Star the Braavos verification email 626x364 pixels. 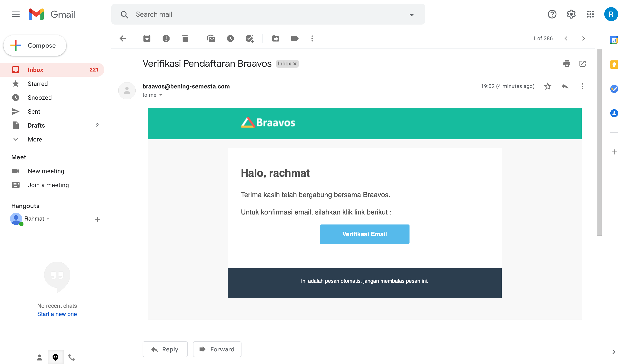tap(548, 86)
